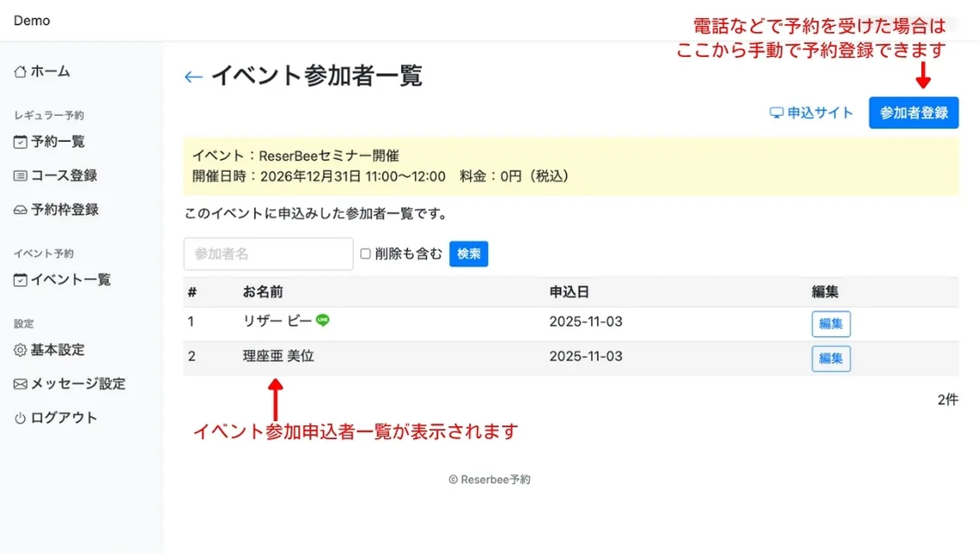Click the 予約枠登録 icon
This screenshot has width=980, height=554.
21,210
